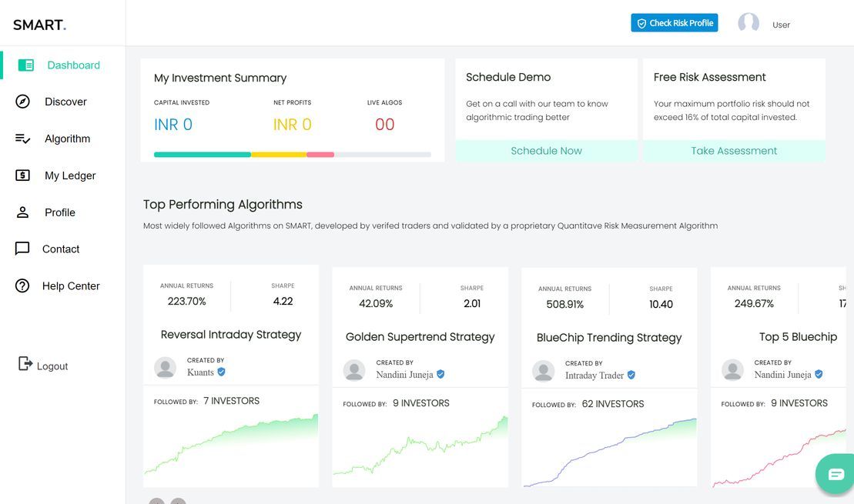Open the floating chat widget
This screenshot has height=504, width=854.
(836, 474)
